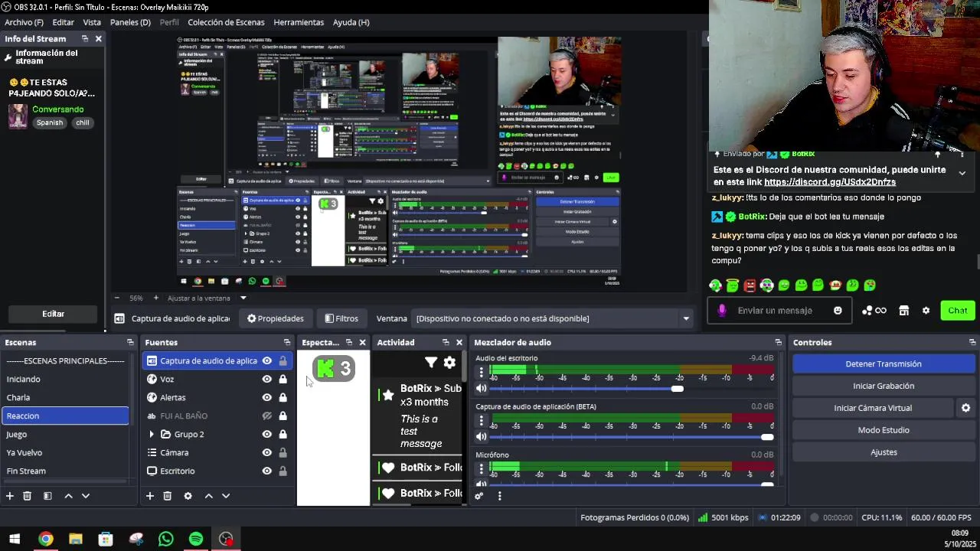Open the preview scaling dropdown arrow
This screenshot has height=551, width=980.
click(243, 298)
